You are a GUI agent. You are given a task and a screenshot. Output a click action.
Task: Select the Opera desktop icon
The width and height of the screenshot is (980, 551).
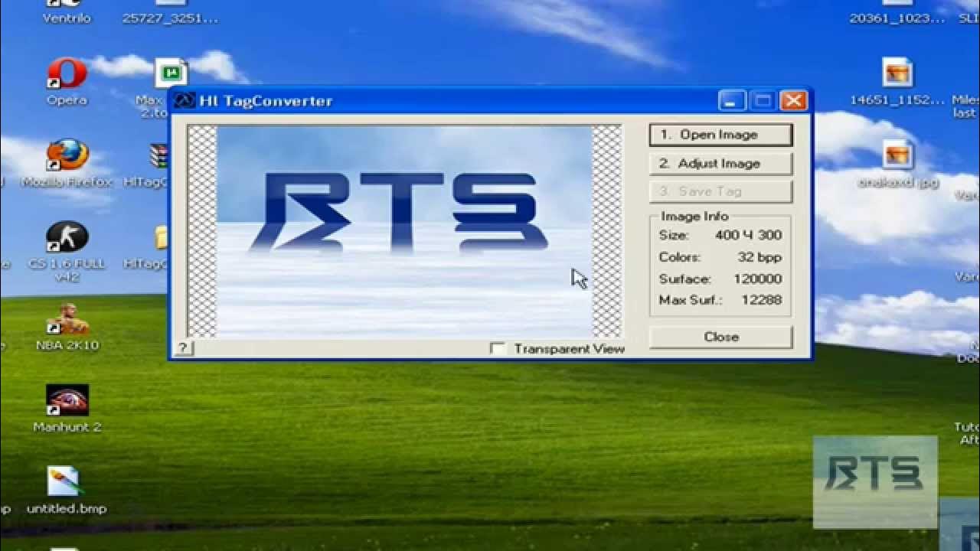[x=67, y=73]
